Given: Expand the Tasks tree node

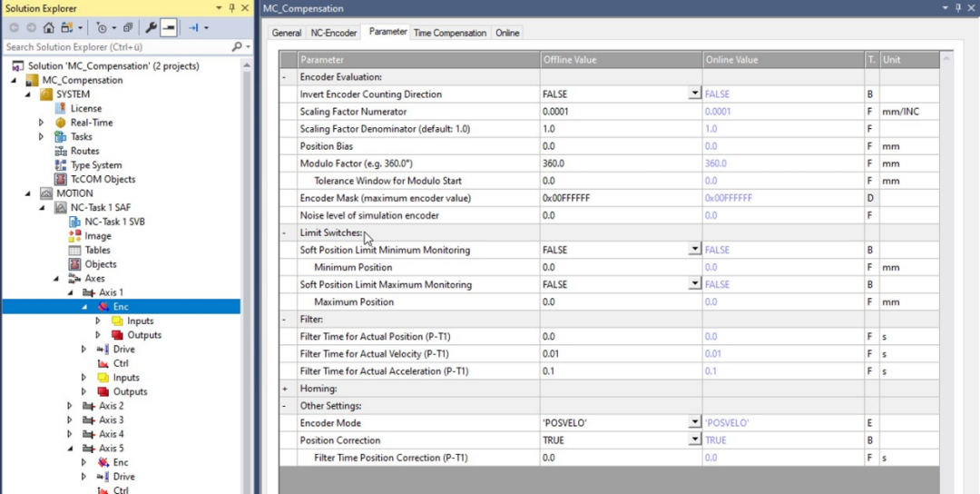Looking at the screenshot, I should tap(42, 137).
